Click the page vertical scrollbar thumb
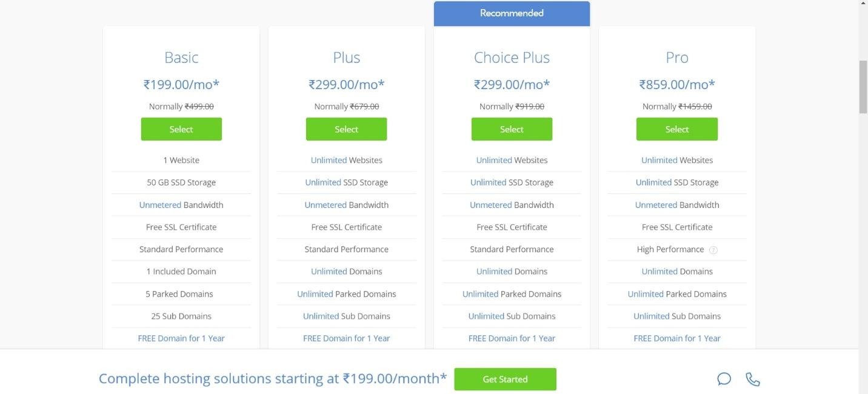Screen dimensions: 868x394 click(x=863, y=87)
